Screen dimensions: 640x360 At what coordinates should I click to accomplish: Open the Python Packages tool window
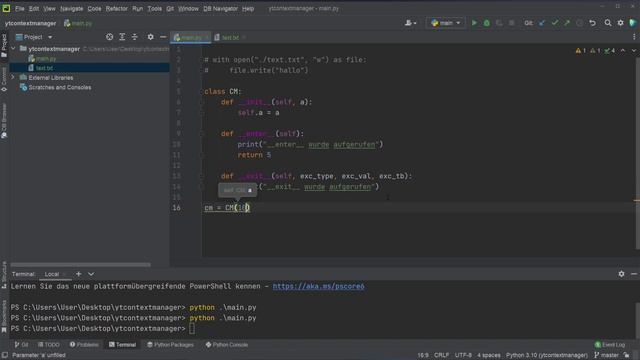tap(170, 344)
